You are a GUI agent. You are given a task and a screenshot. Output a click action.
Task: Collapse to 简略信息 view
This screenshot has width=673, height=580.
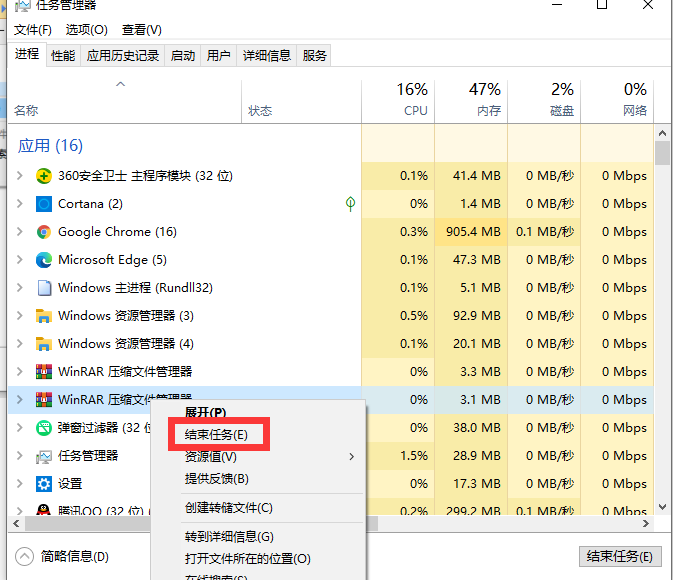(x=62, y=557)
